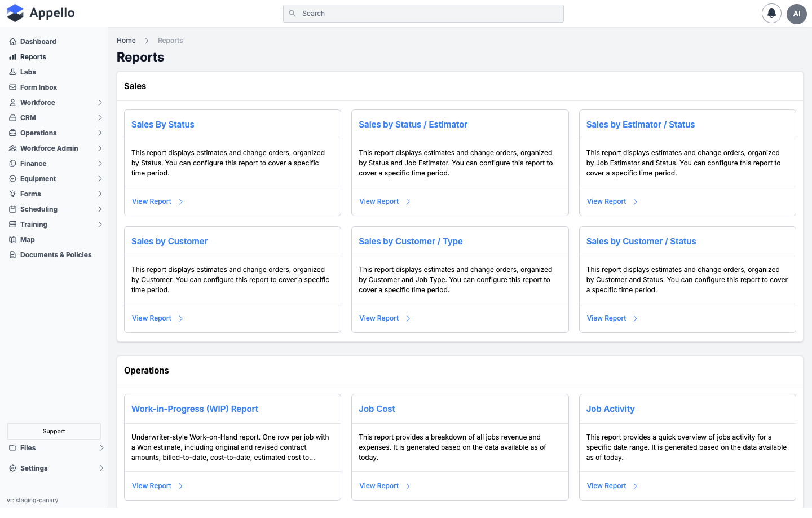Open Labs from the sidebar
The width and height of the screenshot is (812, 518).
(28, 72)
